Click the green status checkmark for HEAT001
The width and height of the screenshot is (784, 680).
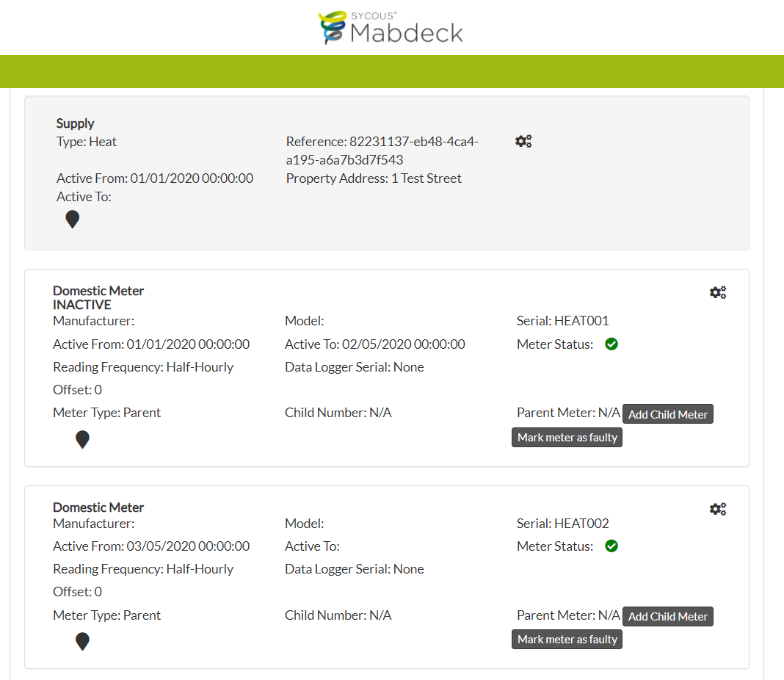611,344
